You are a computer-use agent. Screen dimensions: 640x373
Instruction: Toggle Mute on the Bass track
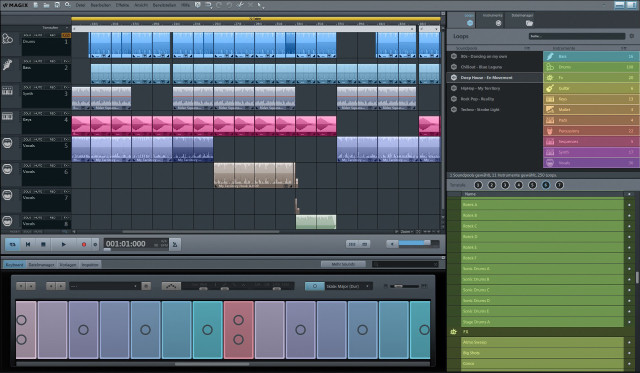click(x=38, y=61)
